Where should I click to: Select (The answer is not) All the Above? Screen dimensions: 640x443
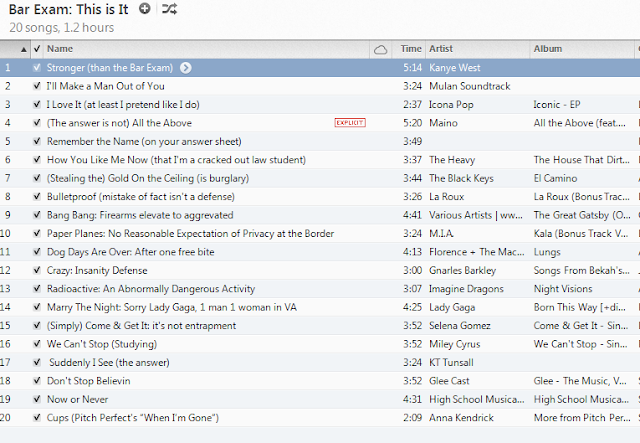pyautogui.click(x=119, y=123)
